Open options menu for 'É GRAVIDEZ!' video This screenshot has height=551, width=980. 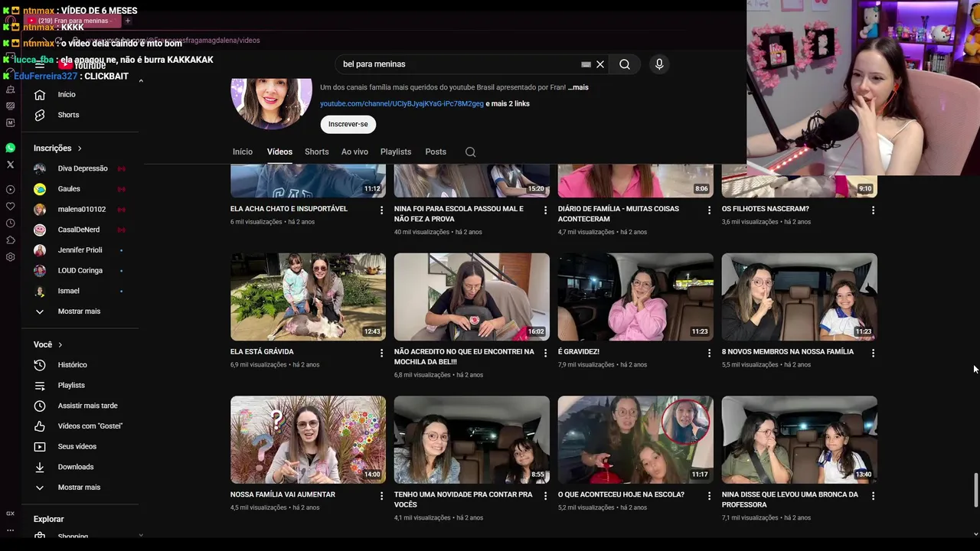click(709, 353)
